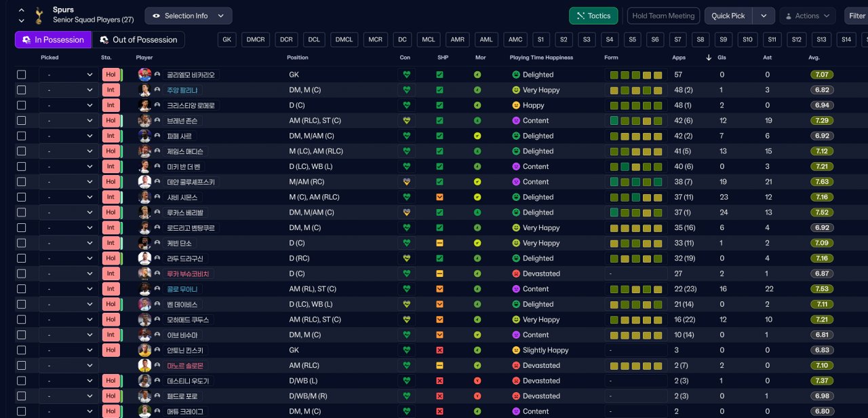Click the yellow condition heart for 브레넌 존슨
The width and height of the screenshot is (868, 418).
tap(406, 121)
